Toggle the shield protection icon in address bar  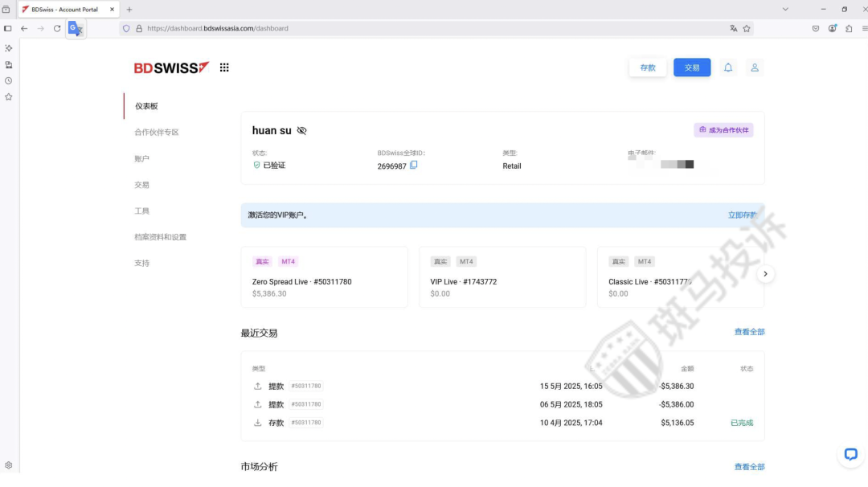pyautogui.click(x=125, y=28)
